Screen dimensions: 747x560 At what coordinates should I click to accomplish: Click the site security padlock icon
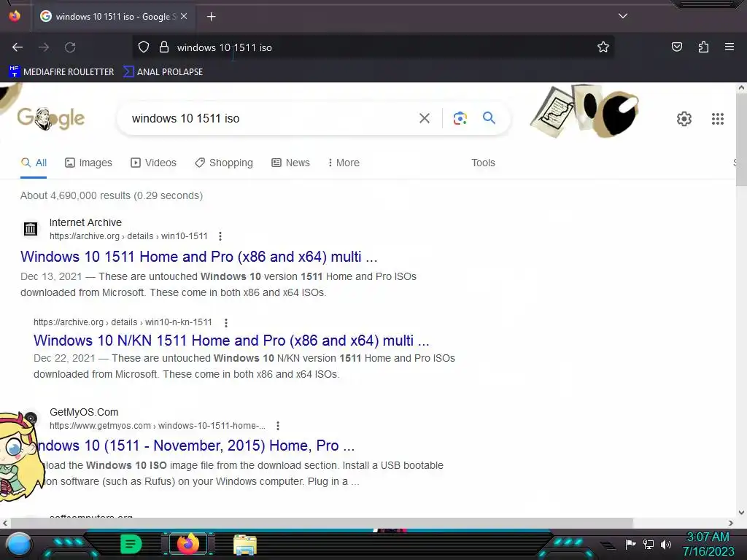pos(164,47)
